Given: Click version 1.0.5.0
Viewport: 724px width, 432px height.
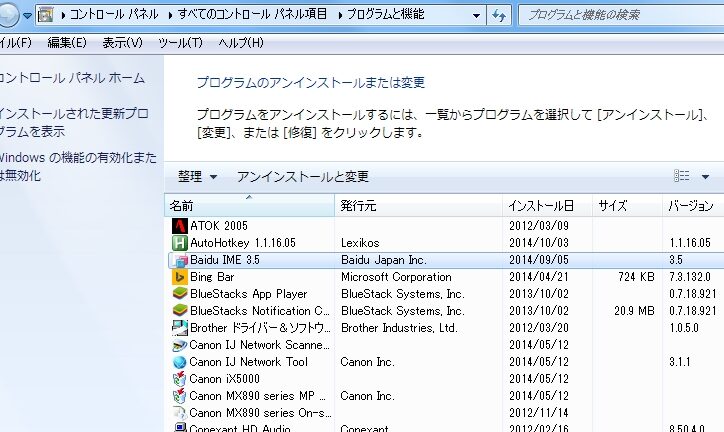Looking at the screenshot, I should tap(684, 328).
